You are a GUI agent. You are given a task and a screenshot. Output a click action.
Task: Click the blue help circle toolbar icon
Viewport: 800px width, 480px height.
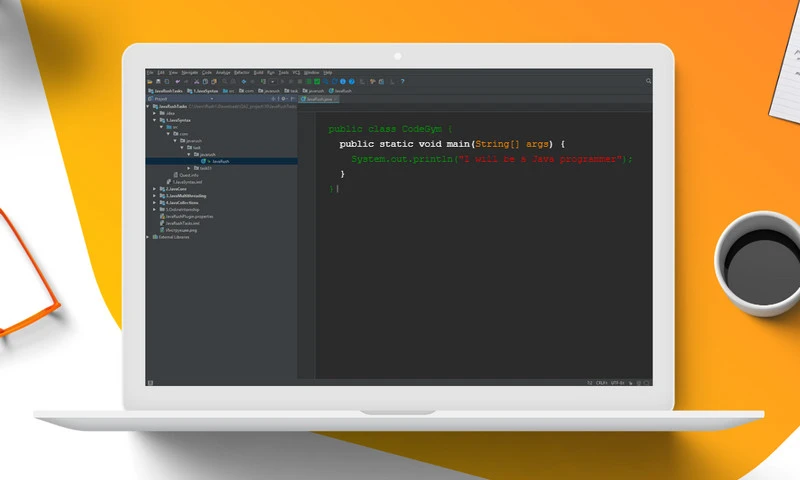click(x=352, y=81)
